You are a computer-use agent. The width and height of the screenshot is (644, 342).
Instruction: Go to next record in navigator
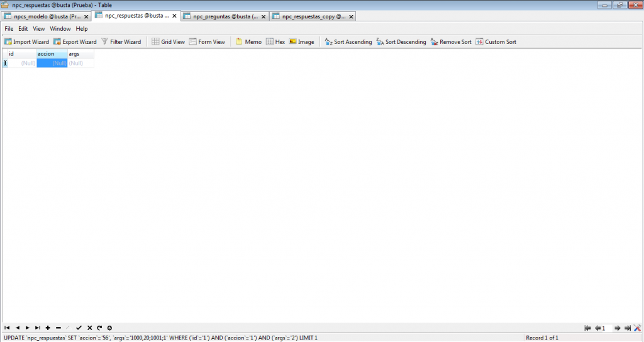[28, 328]
